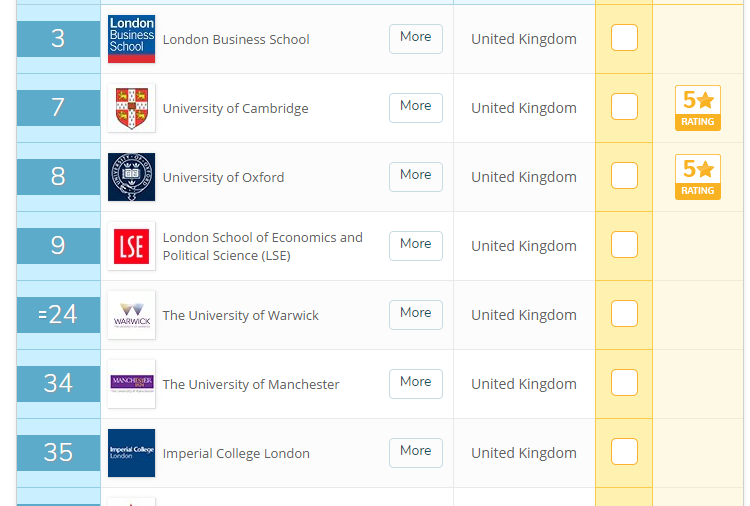Click the University of Oxford crest logo
Image resolution: width=750 pixels, height=506 pixels.
pos(131,177)
